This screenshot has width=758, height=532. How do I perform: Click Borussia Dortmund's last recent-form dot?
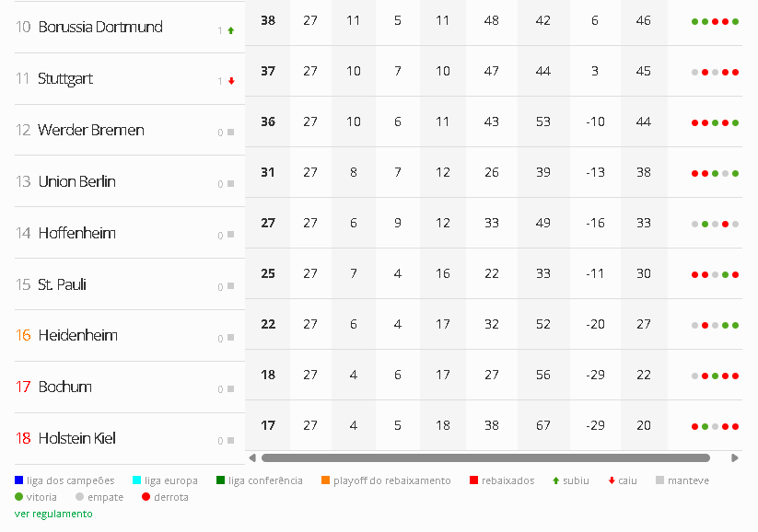click(x=736, y=21)
